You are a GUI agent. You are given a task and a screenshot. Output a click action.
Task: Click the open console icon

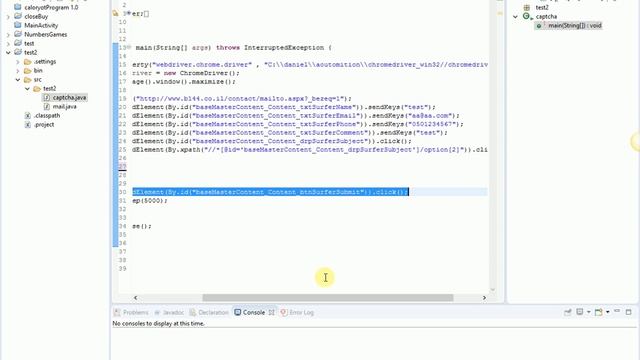[598, 312]
